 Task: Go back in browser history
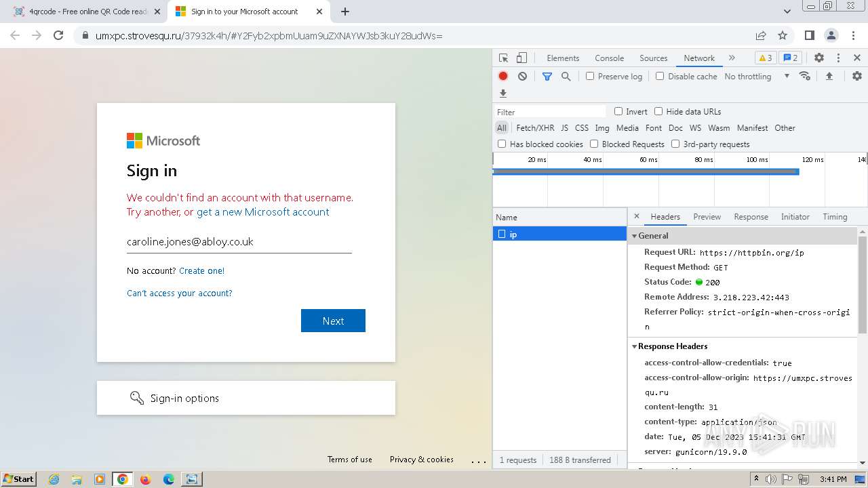[15, 35]
